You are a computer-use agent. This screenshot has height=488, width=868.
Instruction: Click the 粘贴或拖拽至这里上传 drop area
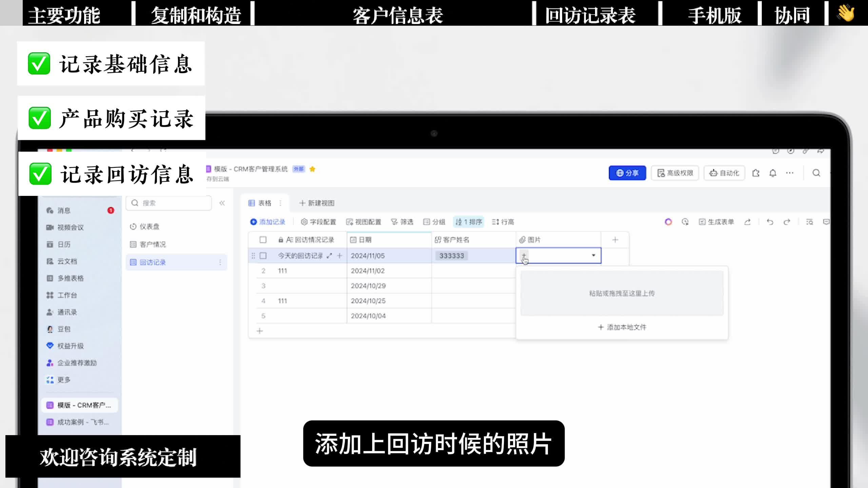tap(622, 293)
